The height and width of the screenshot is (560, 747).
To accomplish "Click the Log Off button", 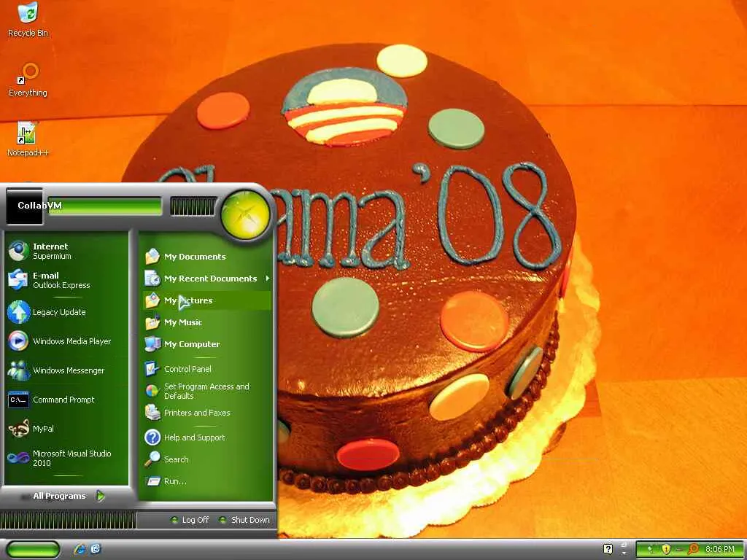I will [x=190, y=520].
